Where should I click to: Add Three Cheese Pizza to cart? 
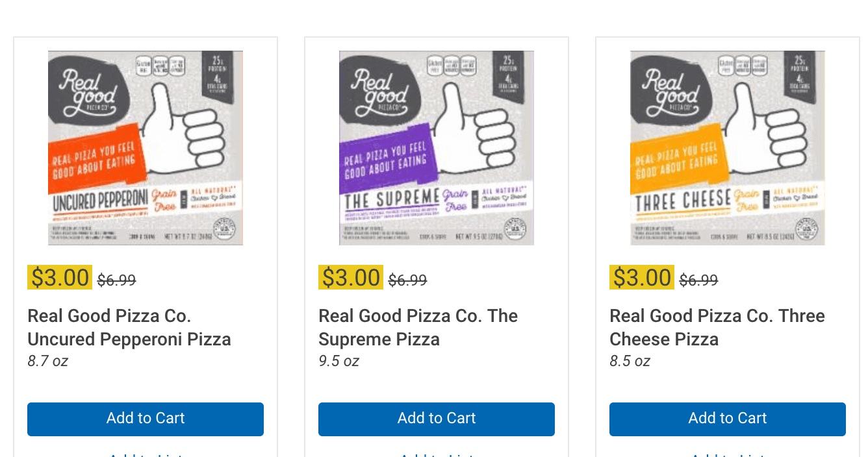click(728, 419)
